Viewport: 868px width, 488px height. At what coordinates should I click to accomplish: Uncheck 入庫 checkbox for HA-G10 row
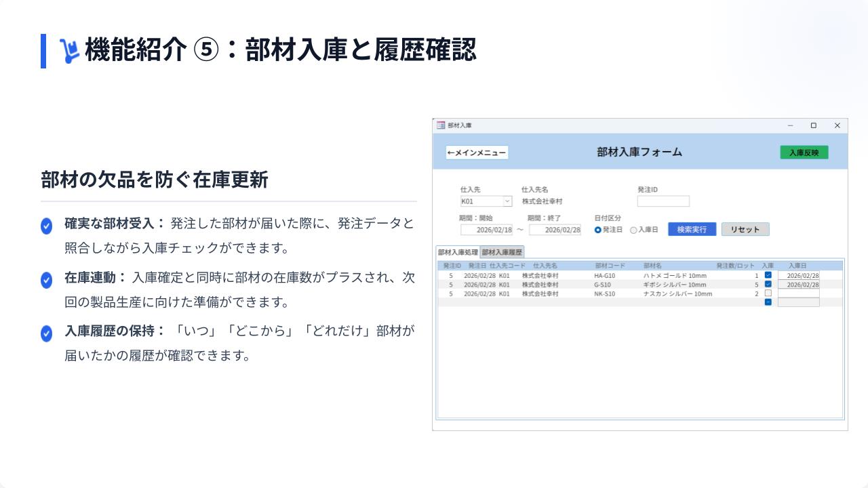pos(768,275)
